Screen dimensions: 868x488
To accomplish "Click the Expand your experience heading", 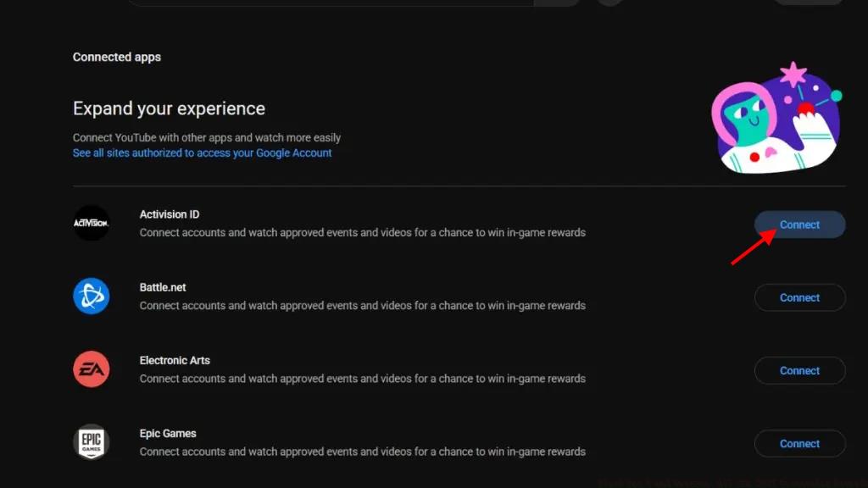I will [x=168, y=108].
